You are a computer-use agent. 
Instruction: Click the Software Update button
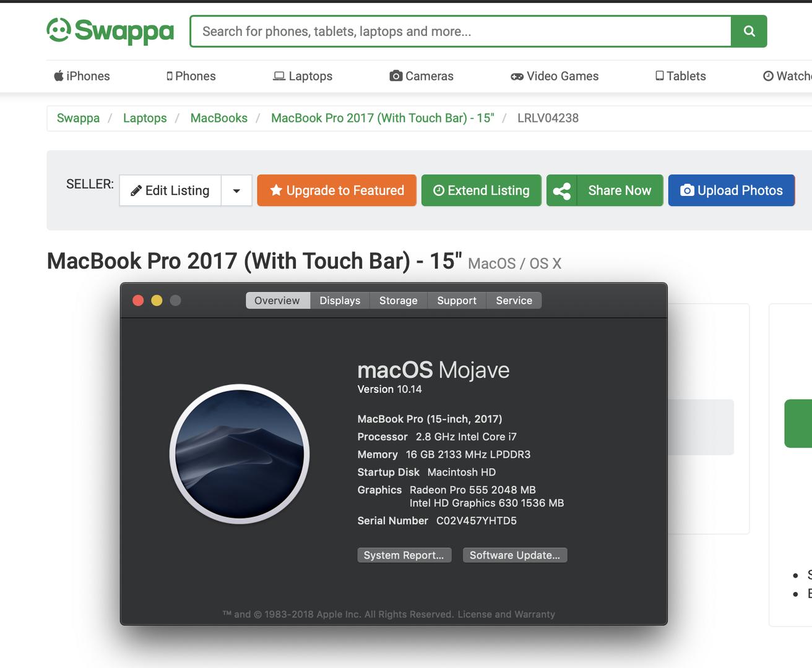click(x=515, y=555)
